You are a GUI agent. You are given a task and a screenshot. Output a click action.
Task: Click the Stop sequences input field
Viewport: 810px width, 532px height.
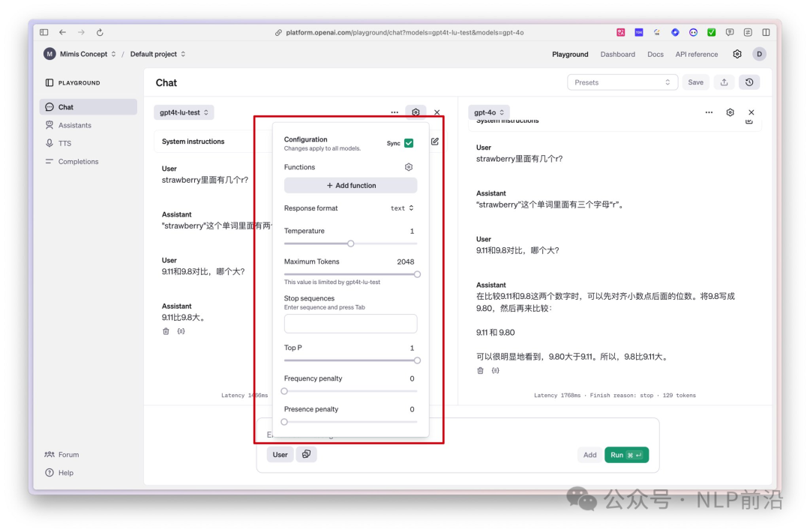350,324
